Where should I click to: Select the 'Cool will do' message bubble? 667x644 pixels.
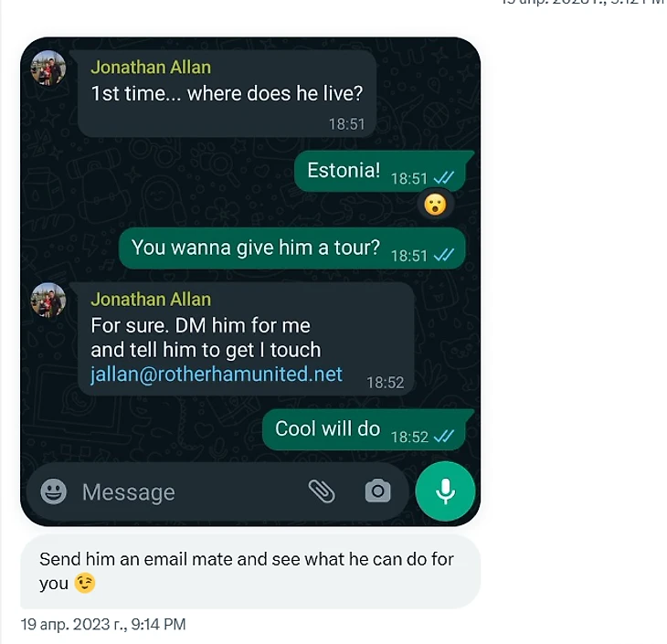(x=367, y=429)
